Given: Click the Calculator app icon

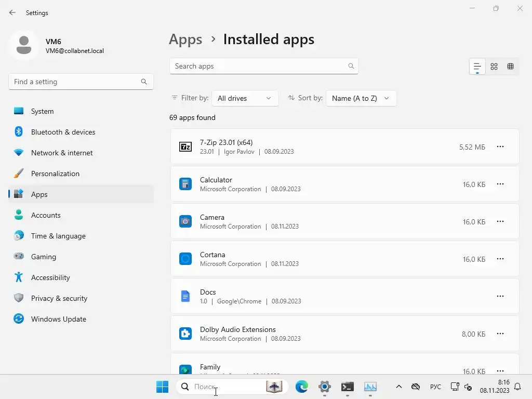Looking at the screenshot, I should pyautogui.click(x=185, y=184).
